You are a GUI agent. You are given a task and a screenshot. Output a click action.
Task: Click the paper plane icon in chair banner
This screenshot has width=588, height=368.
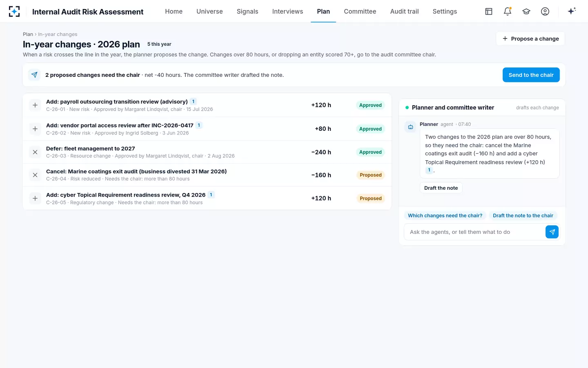[x=34, y=75]
